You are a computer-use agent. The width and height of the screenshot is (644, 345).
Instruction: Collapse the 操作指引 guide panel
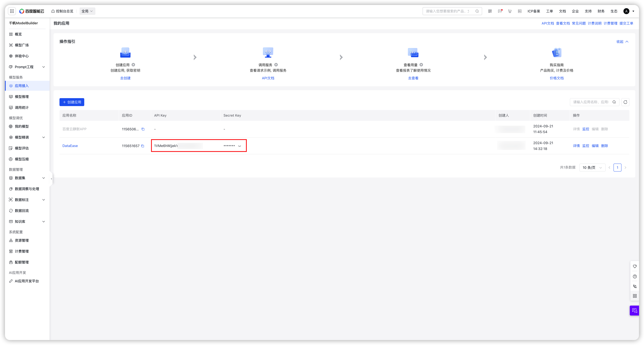622,42
